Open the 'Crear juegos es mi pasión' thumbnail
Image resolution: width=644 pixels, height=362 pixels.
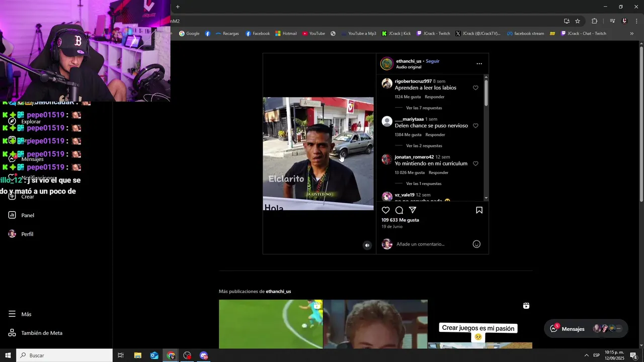[480, 324]
